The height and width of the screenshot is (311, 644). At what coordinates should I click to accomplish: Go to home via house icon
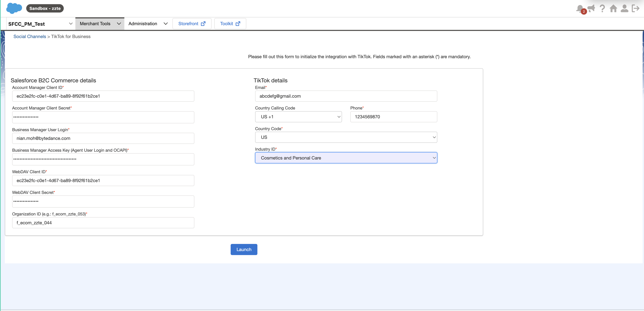click(613, 8)
